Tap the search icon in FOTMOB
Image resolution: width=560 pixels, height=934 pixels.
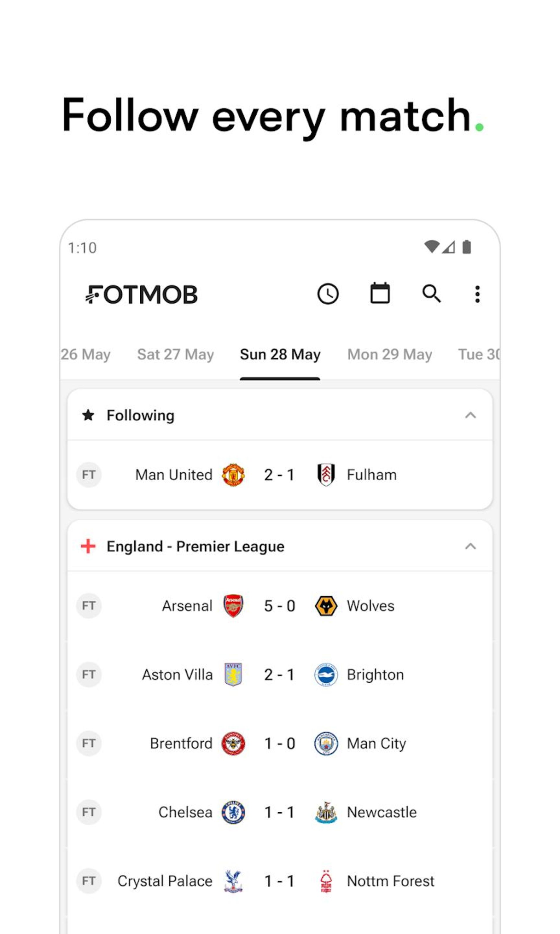[x=432, y=294]
